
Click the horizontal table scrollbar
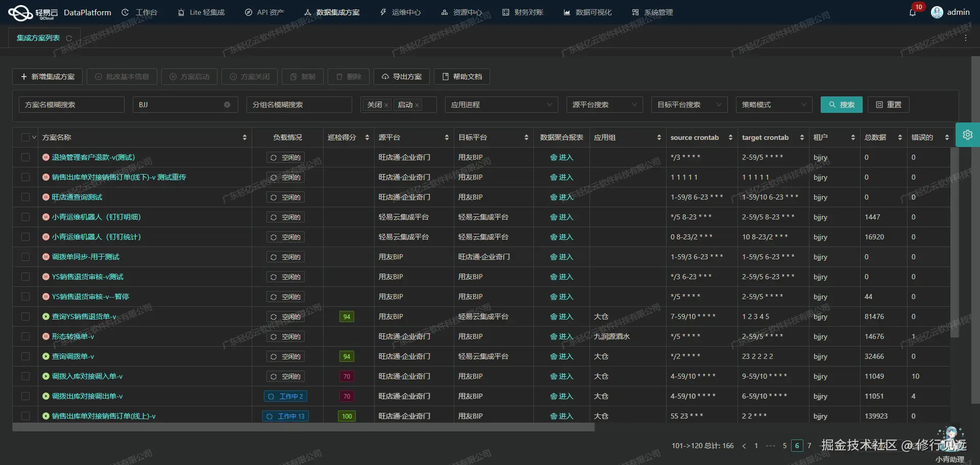303,427
